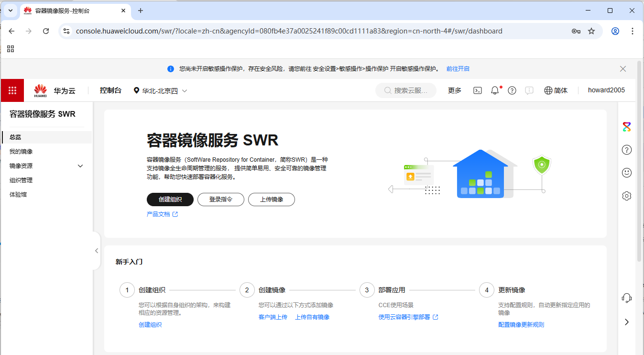Viewport: 644px width, 355px height.
Task: Open 使用云容器引擎部署 link
Action: tap(408, 317)
